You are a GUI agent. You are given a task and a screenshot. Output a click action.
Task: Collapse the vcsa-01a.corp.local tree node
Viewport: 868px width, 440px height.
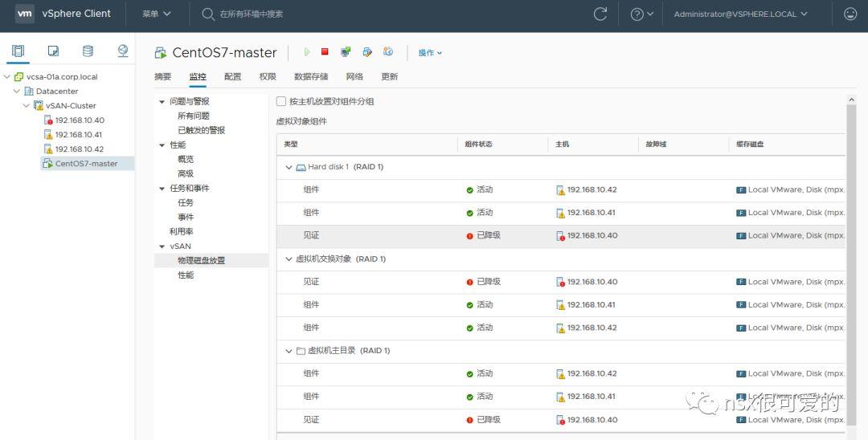[x=7, y=77]
